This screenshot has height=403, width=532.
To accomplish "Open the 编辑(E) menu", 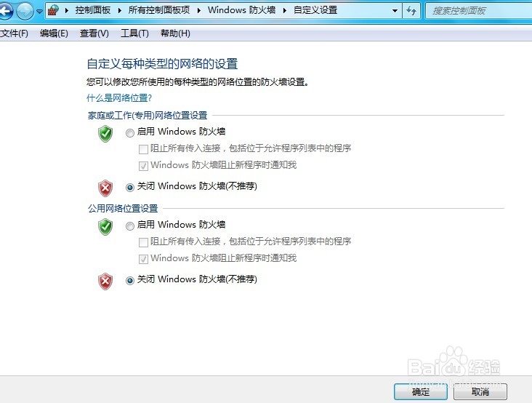I will pyautogui.click(x=54, y=33).
